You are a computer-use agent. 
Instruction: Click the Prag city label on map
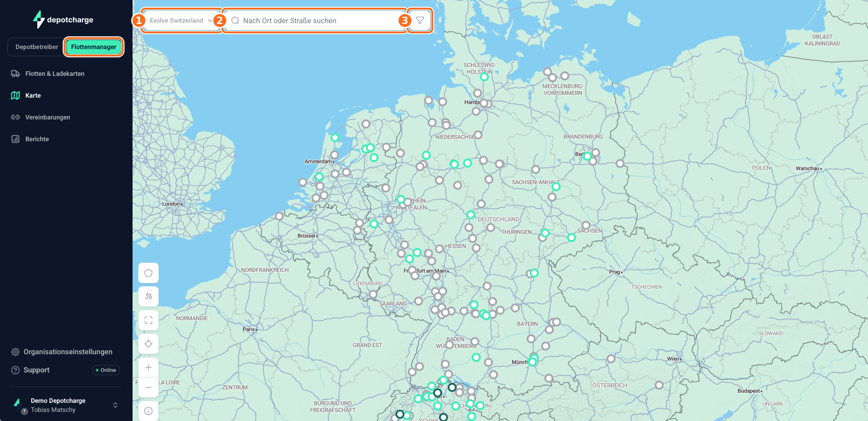tap(614, 272)
